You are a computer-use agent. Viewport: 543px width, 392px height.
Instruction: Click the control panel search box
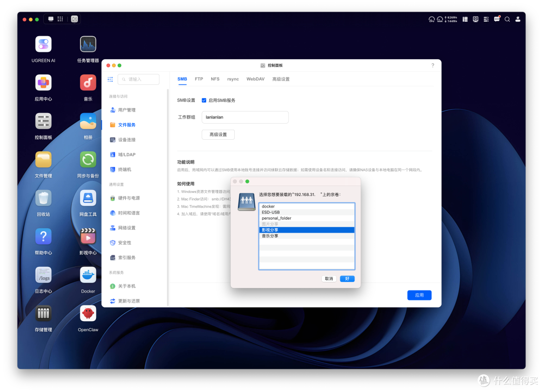click(139, 79)
